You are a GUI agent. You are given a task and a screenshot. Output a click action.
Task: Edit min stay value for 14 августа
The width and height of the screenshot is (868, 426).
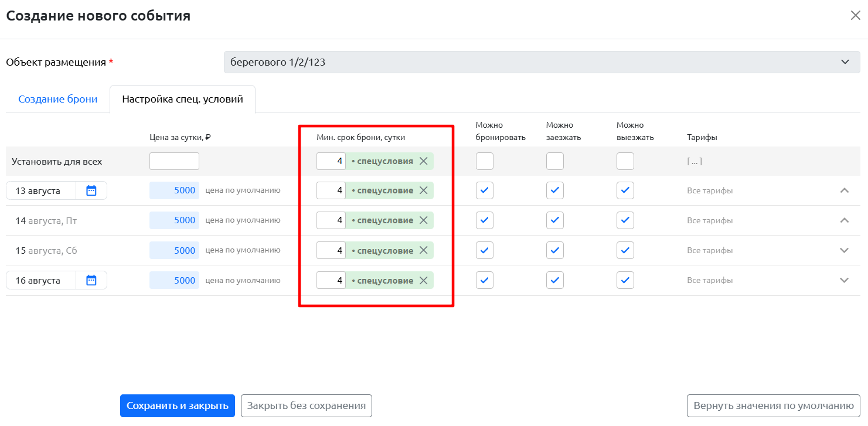pyautogui.click(x=331, y=220)
